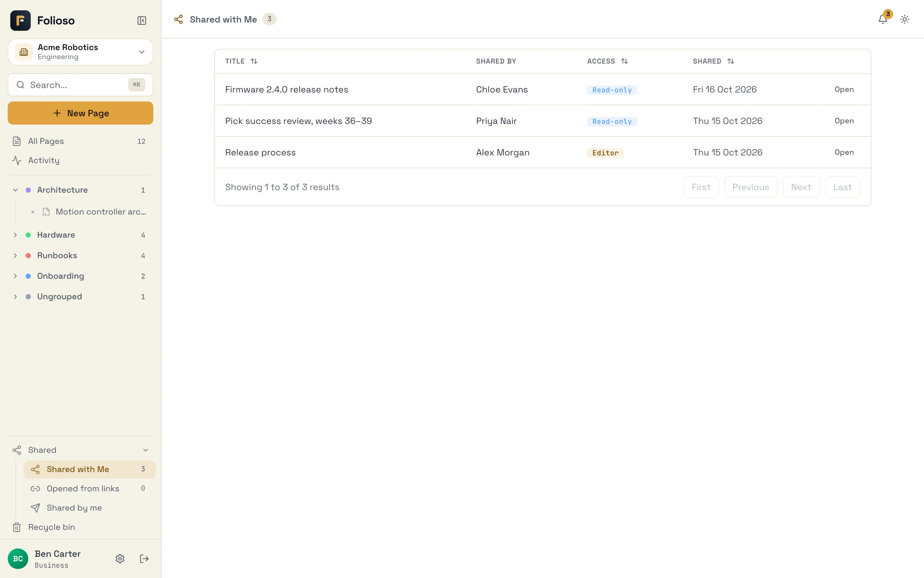Open All Pages
924x578 pixels.
pyautogui.click(x=81, y=141)
